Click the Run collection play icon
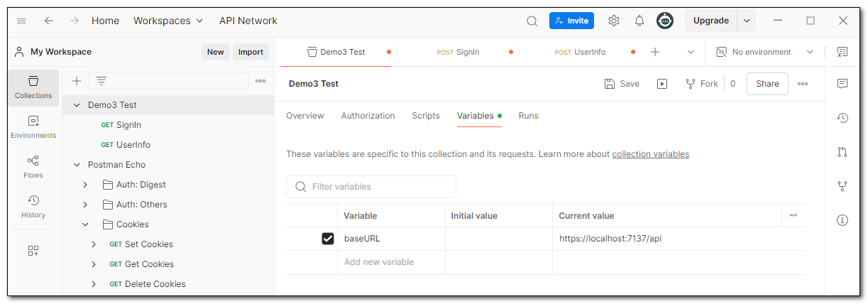The image size is (868, 304). point(661,84)
